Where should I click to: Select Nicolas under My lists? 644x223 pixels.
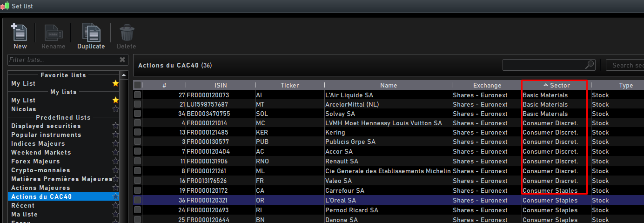pyautogui.click(x=24, y=109)
